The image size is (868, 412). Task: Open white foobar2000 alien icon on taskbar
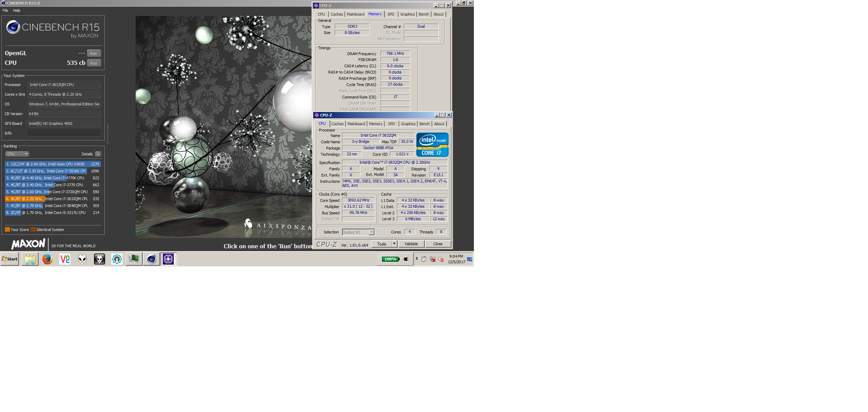coord(82,259)
